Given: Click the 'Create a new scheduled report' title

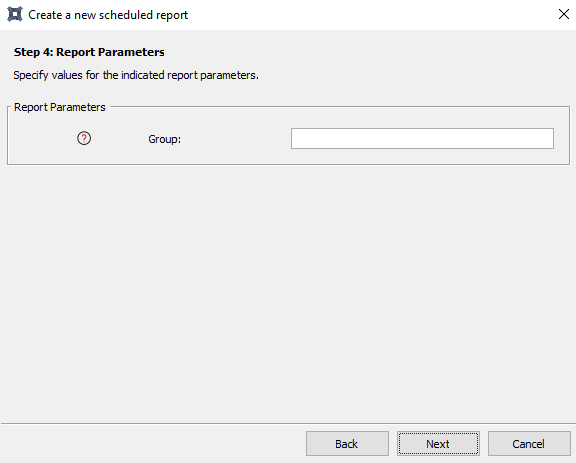Looking at the screenshot, I should click(108, 15).
